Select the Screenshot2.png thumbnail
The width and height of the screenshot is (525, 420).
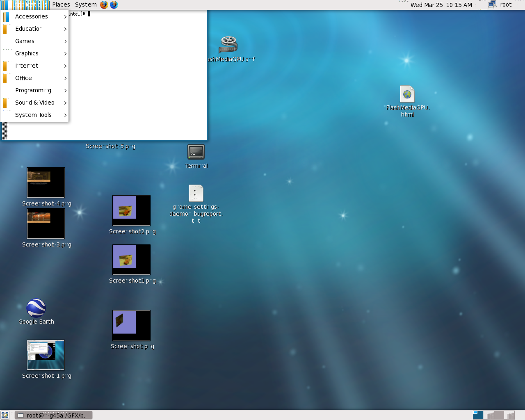coord(131,211)
